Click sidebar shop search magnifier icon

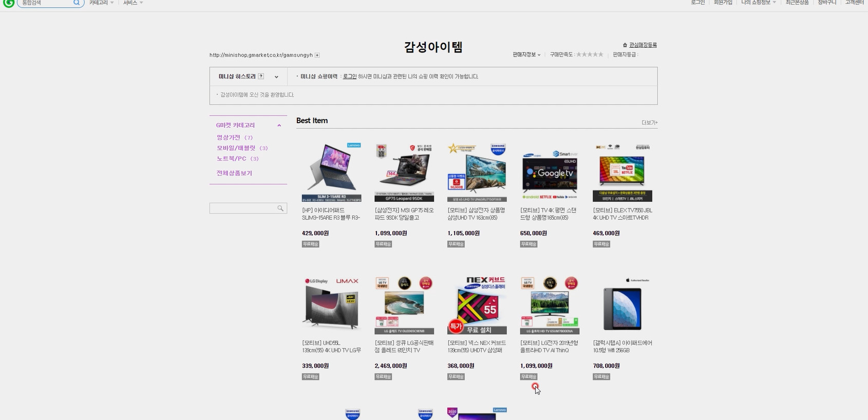[x=280, y=208]
